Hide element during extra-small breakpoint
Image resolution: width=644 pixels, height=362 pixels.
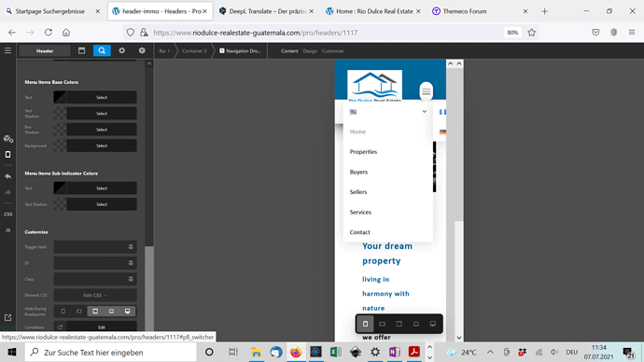63,311
